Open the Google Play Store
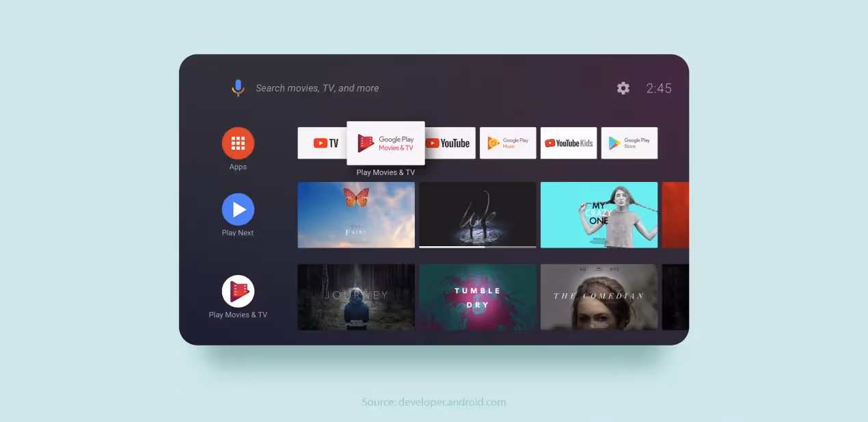The width and height of the screenshot is (868, 422). point(629,143)
